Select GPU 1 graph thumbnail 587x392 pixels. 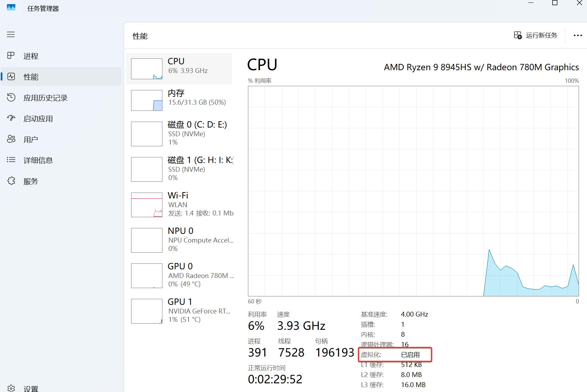147,311
